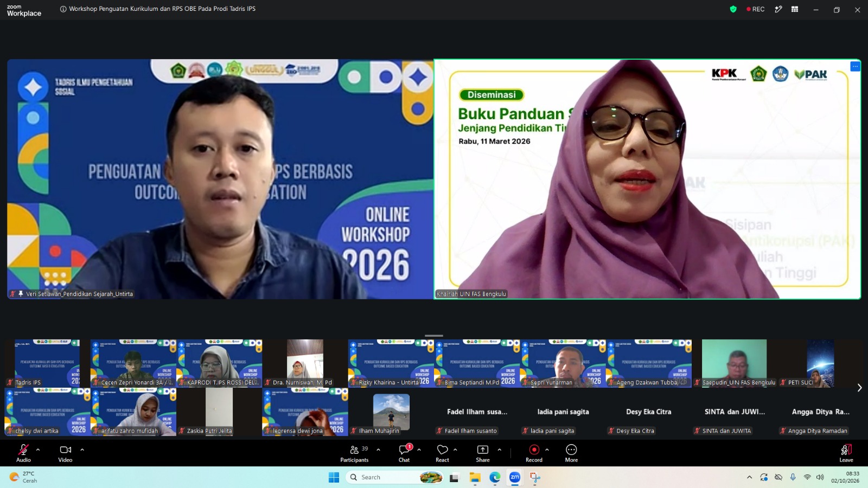Click the green encryption shield icon
This screenshot has width=868, height=488.
click(733, 9)
